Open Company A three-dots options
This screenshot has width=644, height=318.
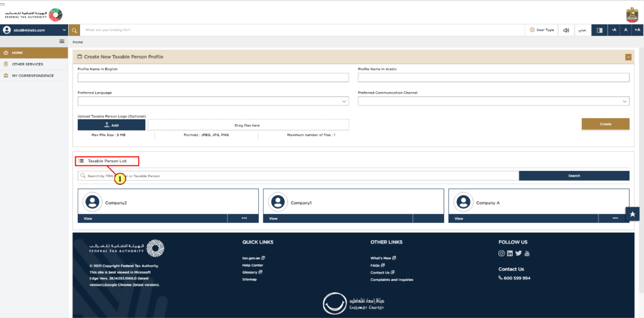pos(615,218)
